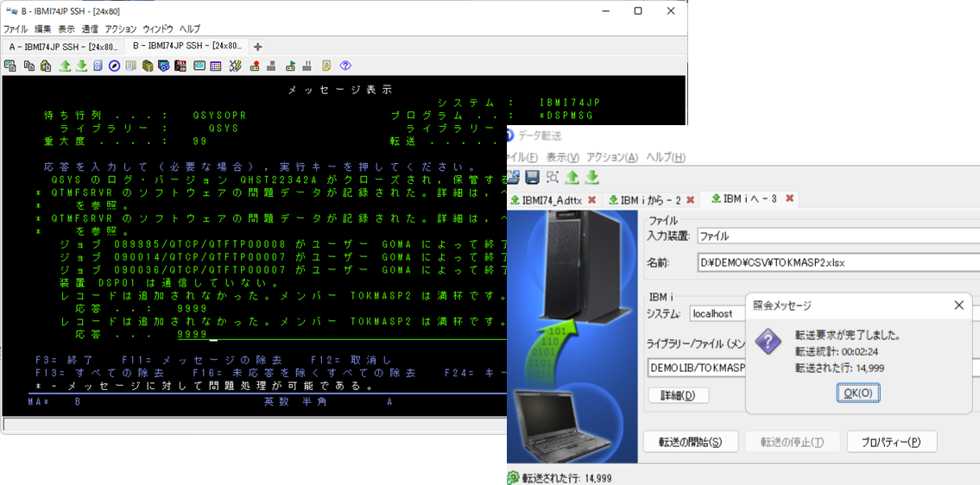Click the olive printer icon in emulator toolbar
This screenshot has width=980, height=485.
tap(148, 66)
